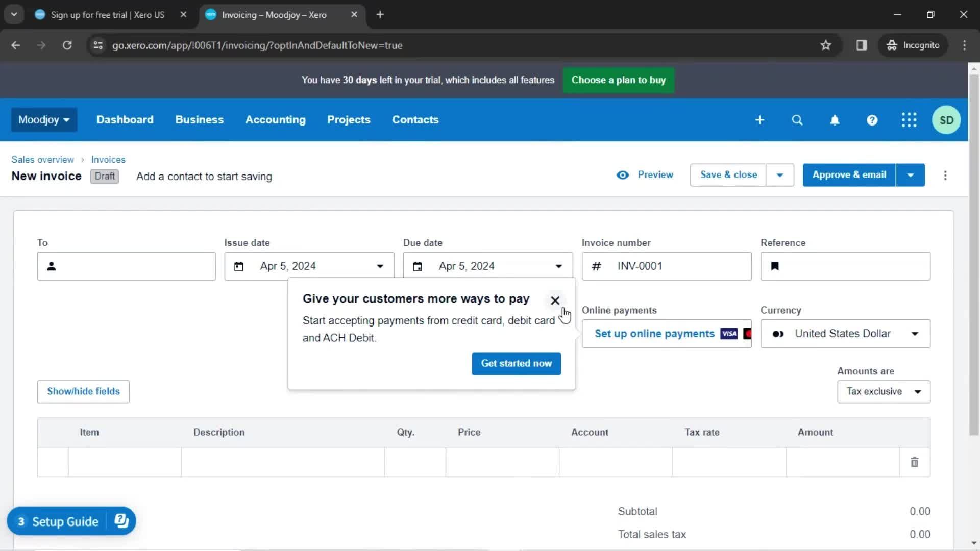Open the search icon in Xero header
980x551 pixels.
(x=797, y=120)
